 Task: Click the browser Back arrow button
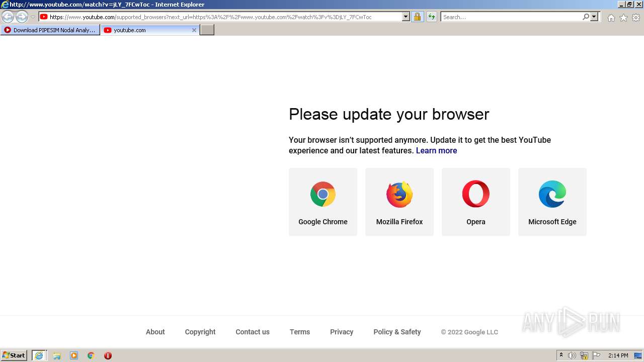[x=8, y=17]
